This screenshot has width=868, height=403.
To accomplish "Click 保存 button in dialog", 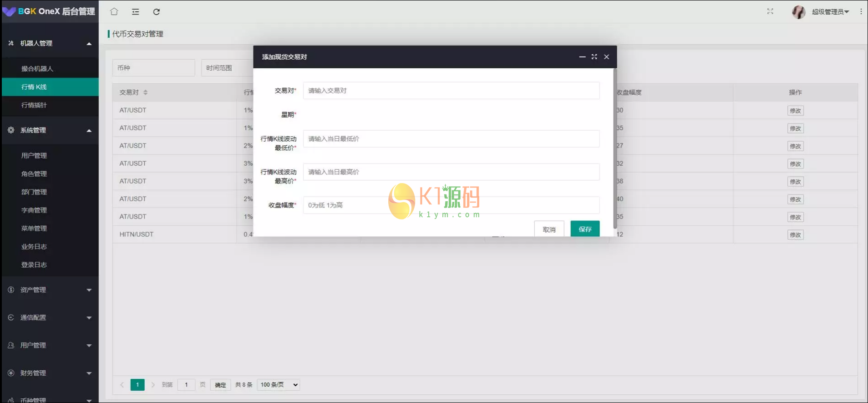I will coord(585,229).
